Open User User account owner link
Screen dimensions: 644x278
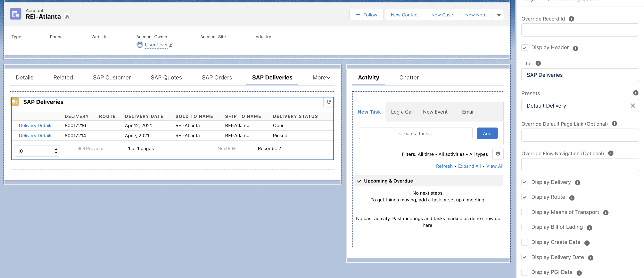coord(156,45)
